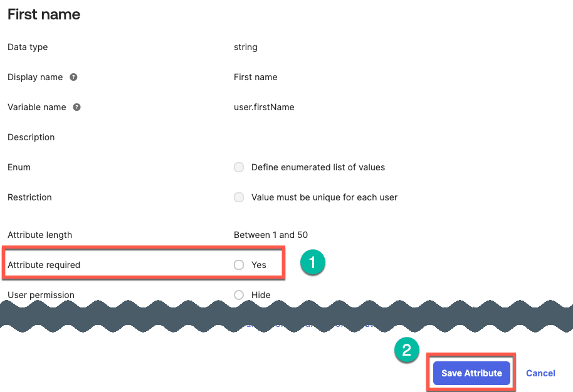The width and height of the screenshot is (573, 392).
Task: Select the Hide radio button for User permission
Action: (239, 295)
